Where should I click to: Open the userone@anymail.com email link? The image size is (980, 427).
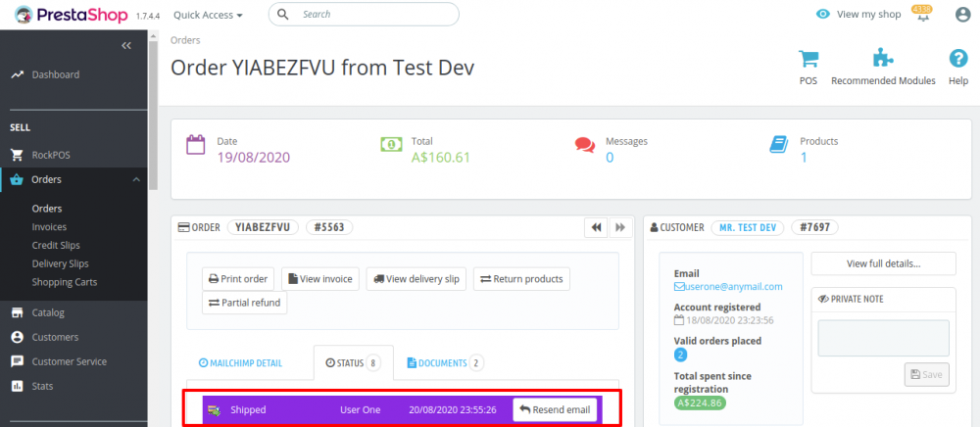click(733, 287)
